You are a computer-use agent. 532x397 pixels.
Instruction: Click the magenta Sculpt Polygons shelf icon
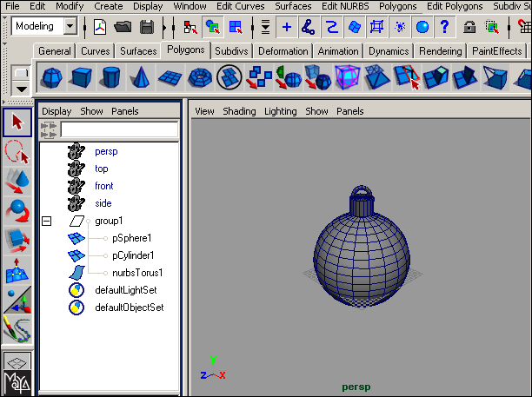[348, 77]
